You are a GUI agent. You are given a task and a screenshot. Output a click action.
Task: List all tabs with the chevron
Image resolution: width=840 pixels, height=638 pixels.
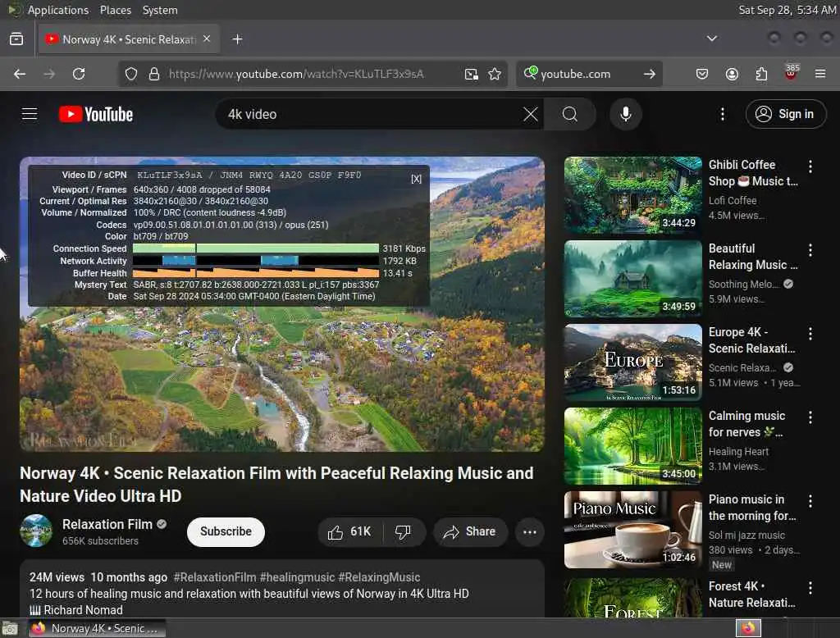(711, 39)
